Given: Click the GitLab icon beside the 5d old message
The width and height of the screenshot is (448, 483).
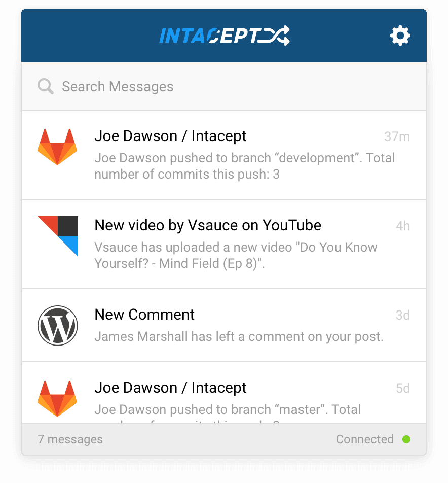Looking at the screenshot, I should click(x=57, y=398).
